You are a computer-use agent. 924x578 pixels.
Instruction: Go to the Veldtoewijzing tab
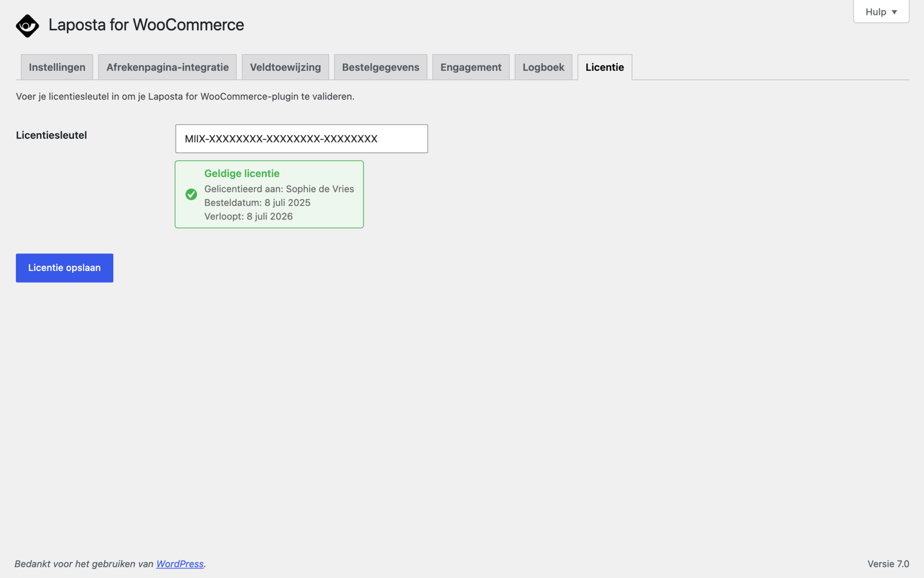pos(286,67)
